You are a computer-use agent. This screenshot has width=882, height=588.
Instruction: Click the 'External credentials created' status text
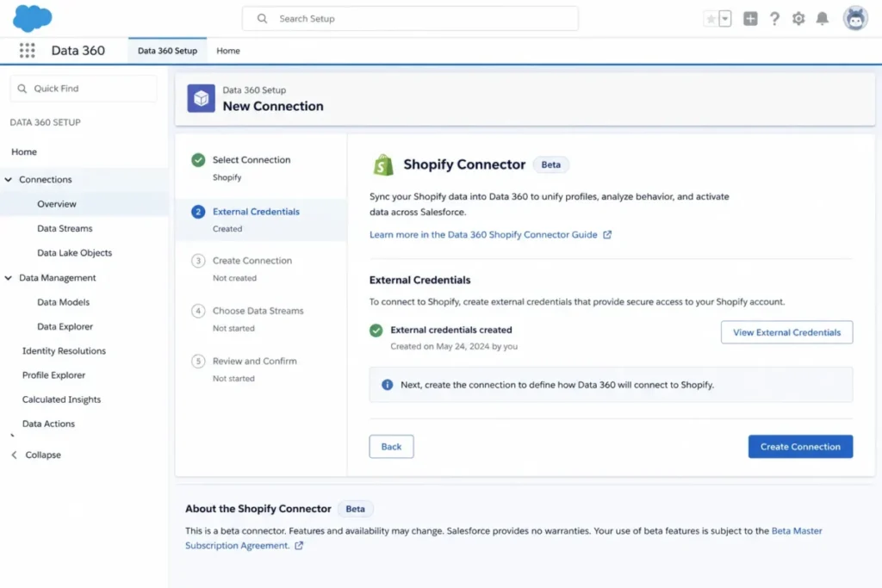click(x=451, y=330)
